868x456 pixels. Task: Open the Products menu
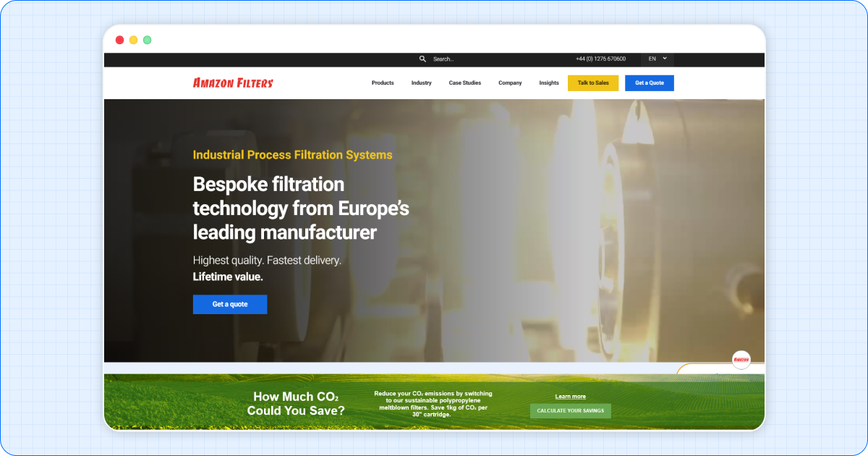click(x=383, y=83)
